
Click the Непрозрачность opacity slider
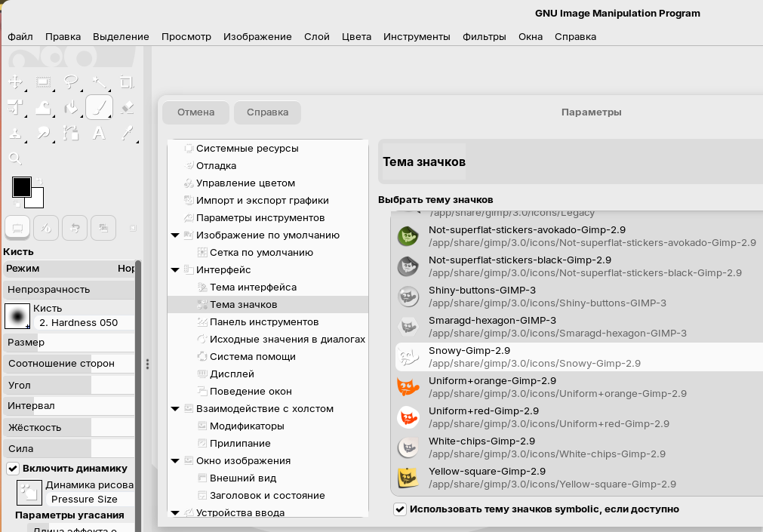click(x=69, y=290)
